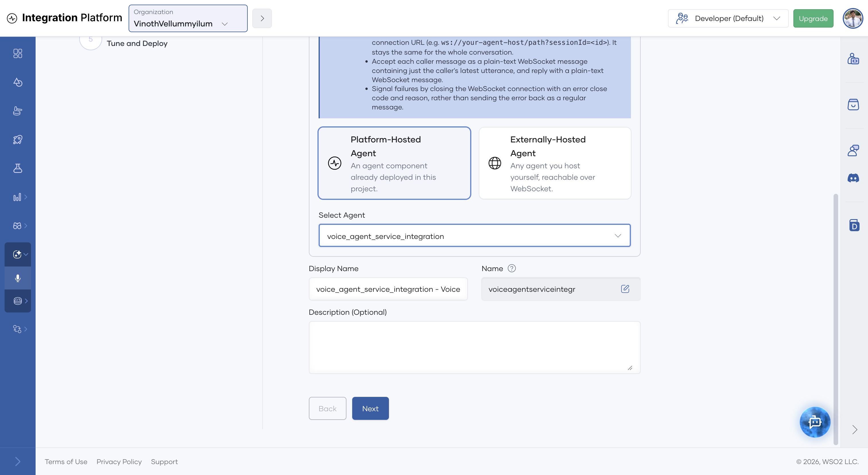The image size is (868, 475).
Task: Click the Integration Platform logo icon
Action: [12, 18]
